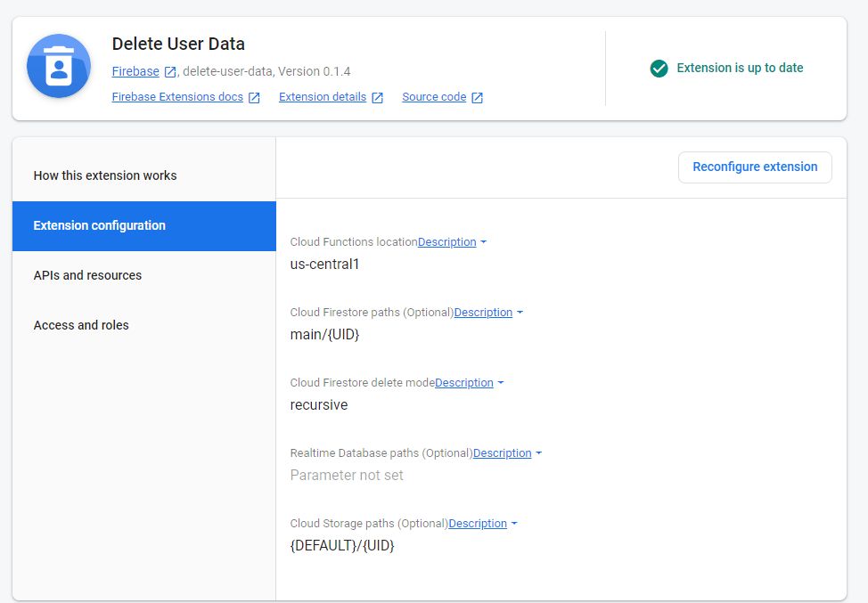This screenshot has width=868, height=603.
Task: Click the Parameter not set text
Action: click(347, 475)
